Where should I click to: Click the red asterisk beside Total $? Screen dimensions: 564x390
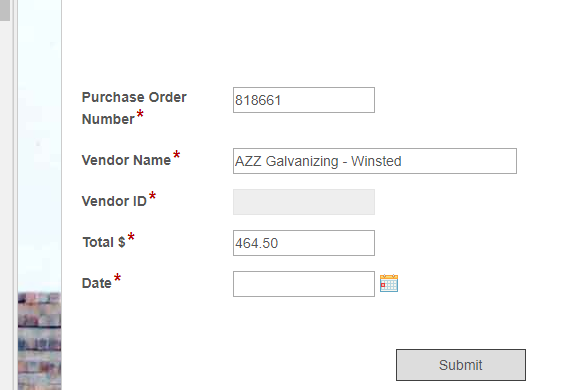[131, 237]
